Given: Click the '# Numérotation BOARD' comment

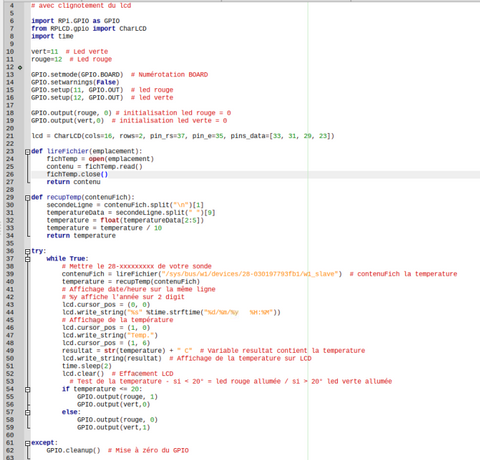Looking at the screenshot, I should coord(169,75).
